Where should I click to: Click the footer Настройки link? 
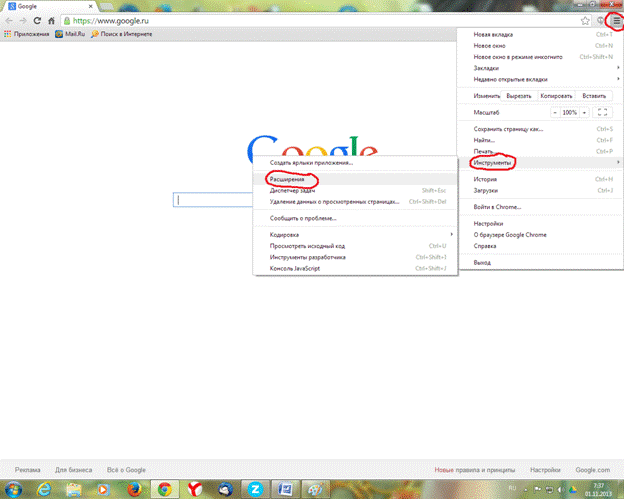point(545,470)
